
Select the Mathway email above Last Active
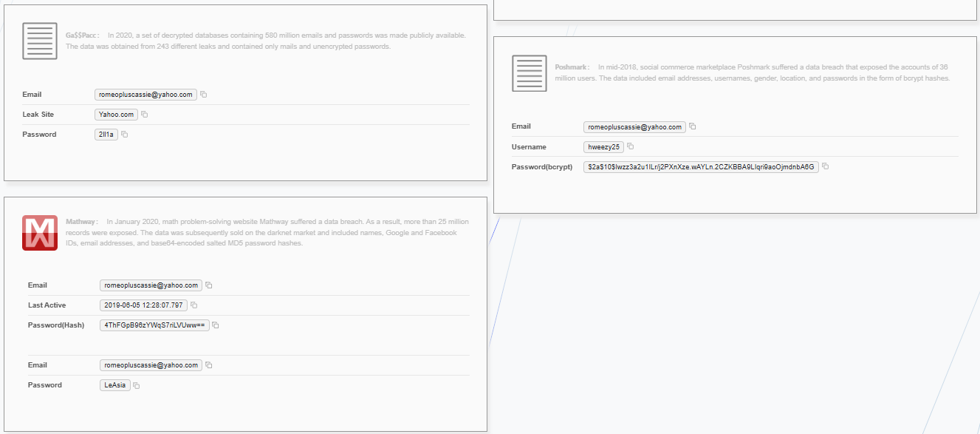tap(151, 285)
